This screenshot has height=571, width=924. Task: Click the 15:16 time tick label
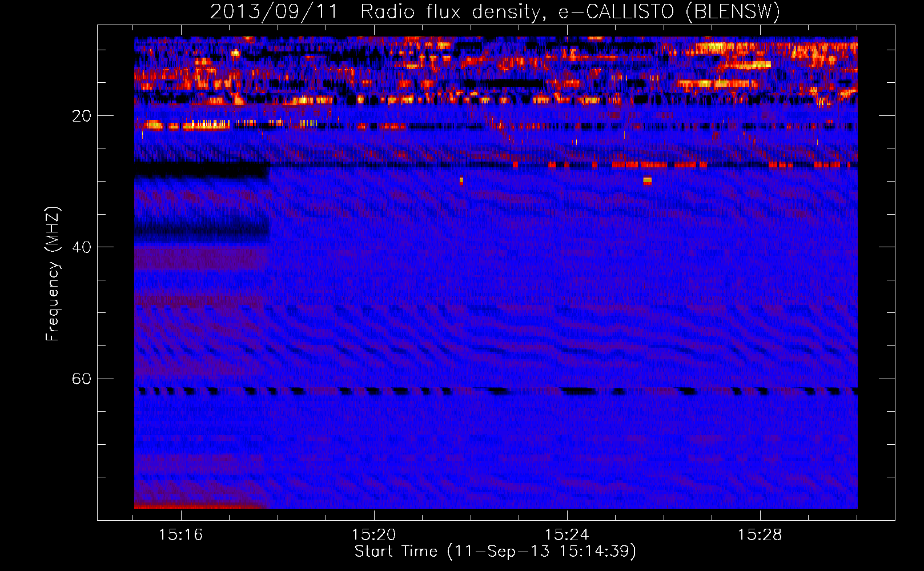coord(180,535)
